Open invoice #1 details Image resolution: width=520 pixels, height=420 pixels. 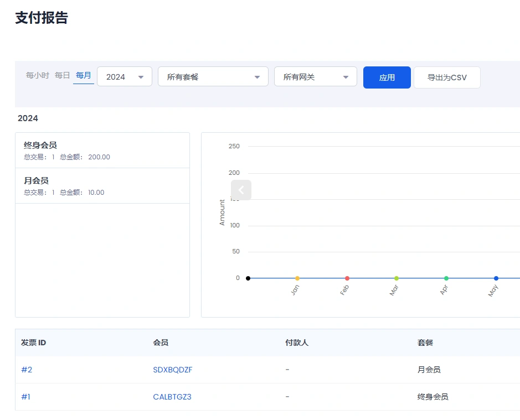(25, 397)
